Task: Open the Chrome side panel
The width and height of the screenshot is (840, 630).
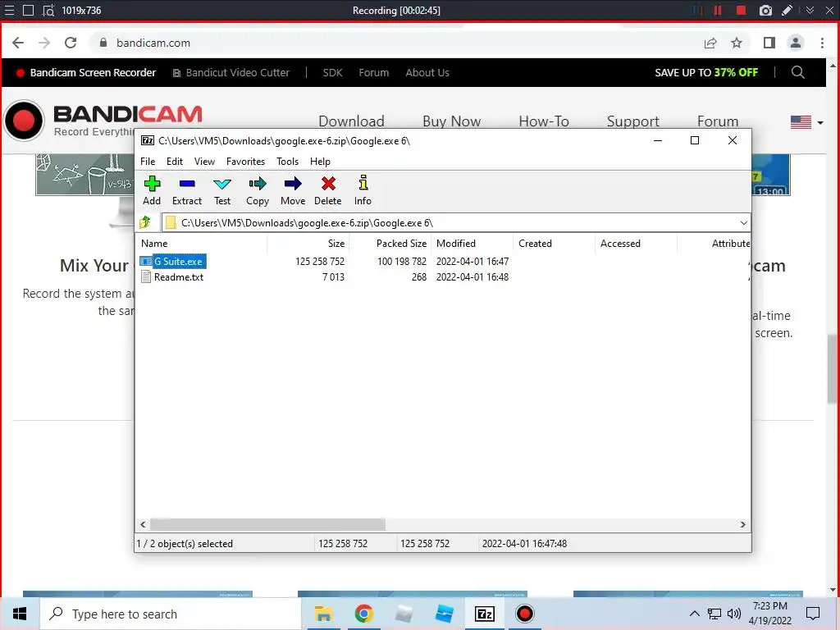Action: [769, 43]
